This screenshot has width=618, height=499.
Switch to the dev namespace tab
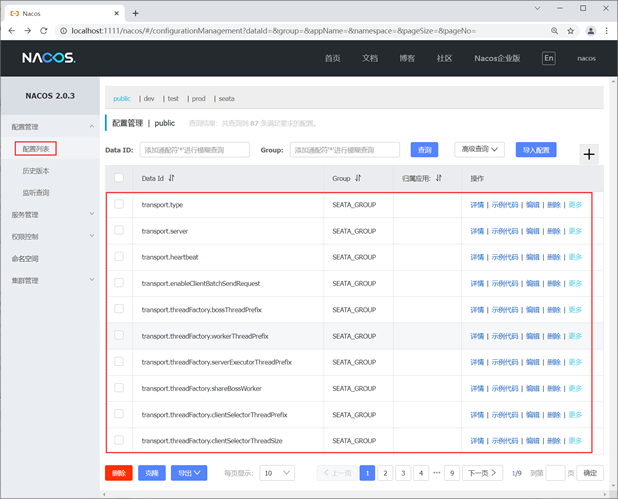pyautogui.click(x=149, y=99)
